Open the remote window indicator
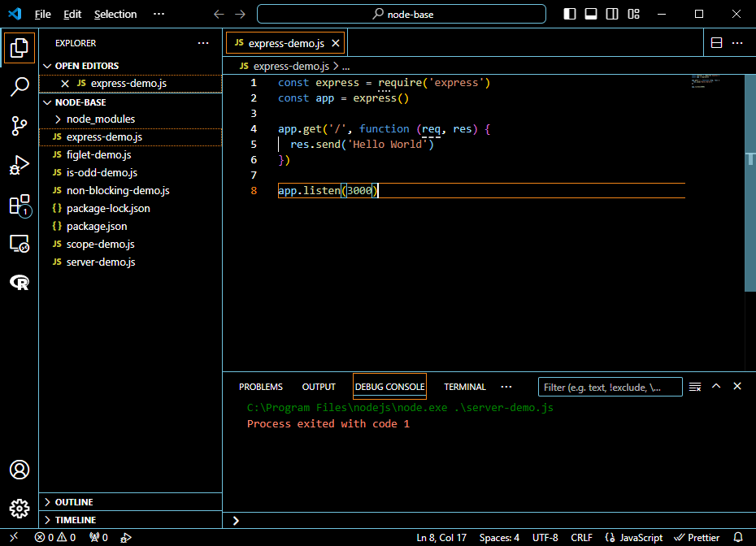 tap(14, 537)
